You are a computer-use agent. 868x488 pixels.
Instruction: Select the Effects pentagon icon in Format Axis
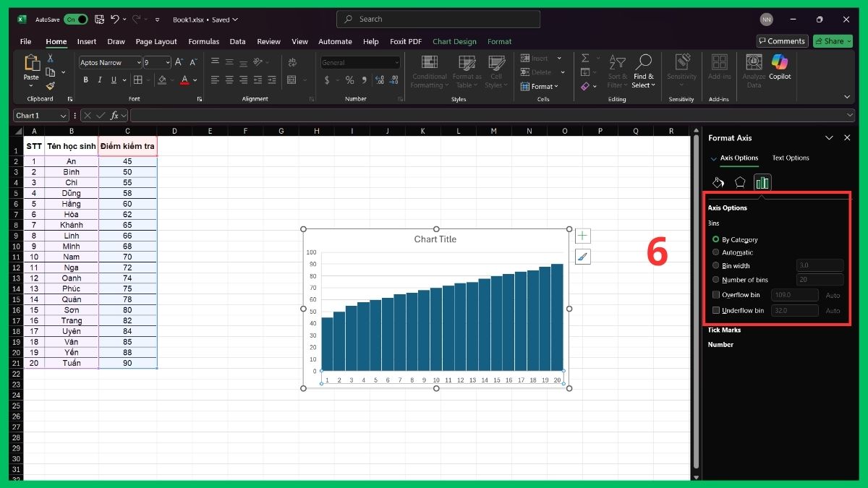tap(740, 182)
